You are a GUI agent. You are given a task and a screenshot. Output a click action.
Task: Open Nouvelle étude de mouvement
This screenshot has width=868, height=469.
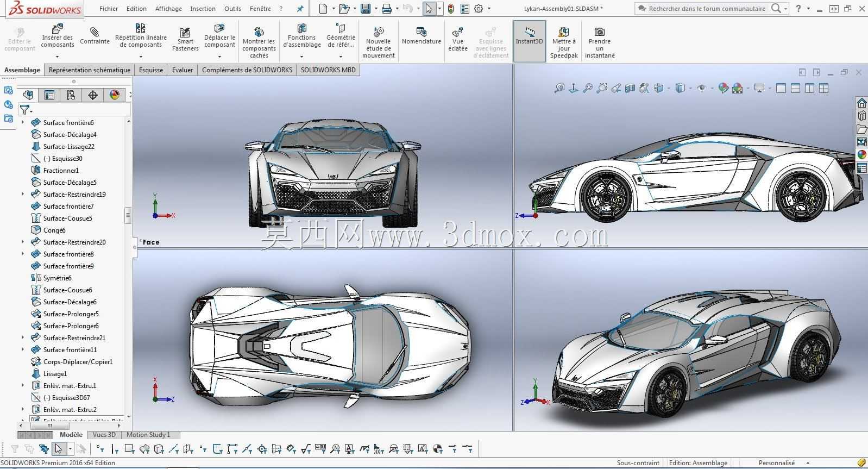pyautogui.click(x=379, y=42)
